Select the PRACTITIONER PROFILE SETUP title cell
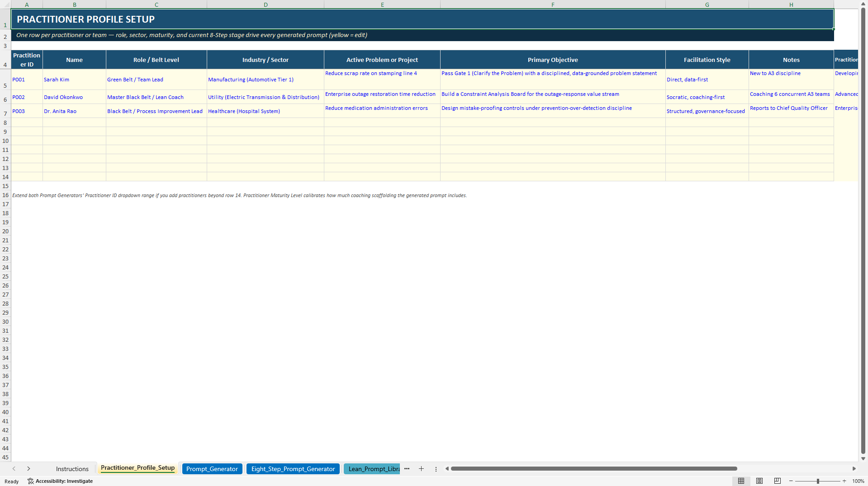The width and height of the screenshot is (868, 486). pos(422,19)
